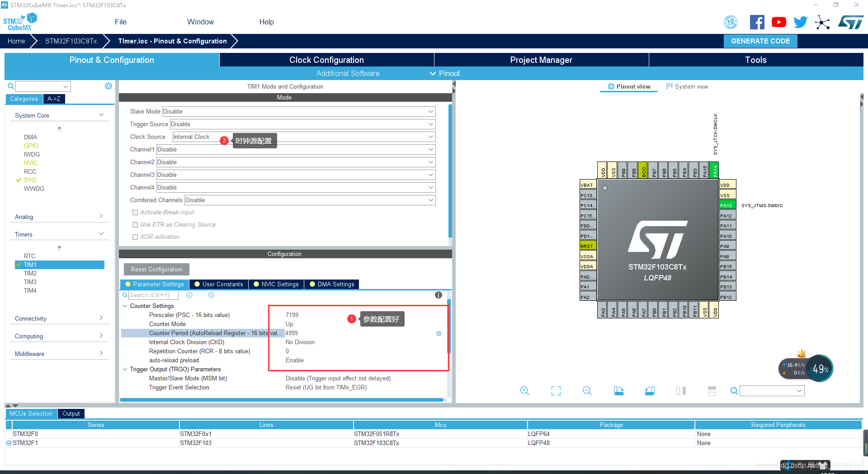The width and height of the screenshot is (868, 474).
Task: Open Counter Period row gear icon
Action: [x=439, y=333]
